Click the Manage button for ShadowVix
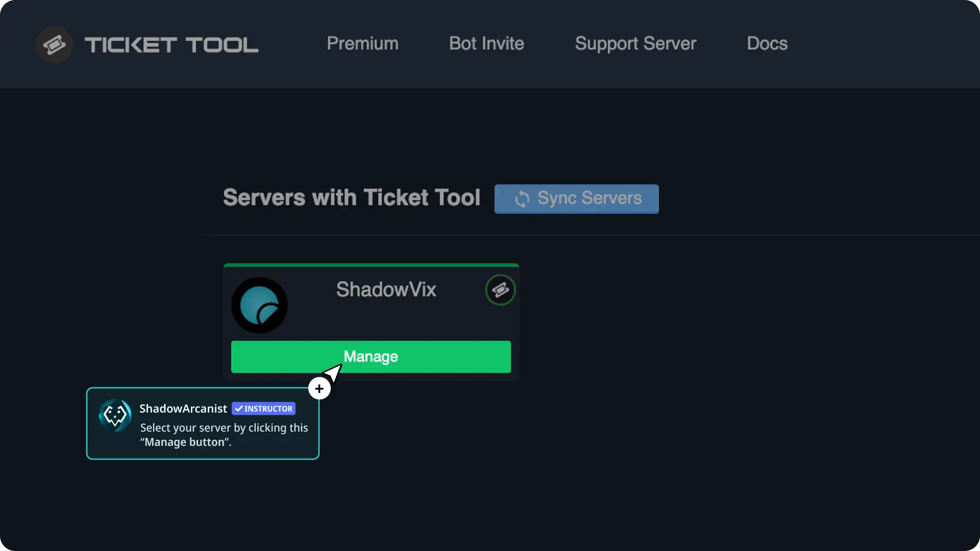Viewport: 980px width, 551px height. tap(371, 357)
